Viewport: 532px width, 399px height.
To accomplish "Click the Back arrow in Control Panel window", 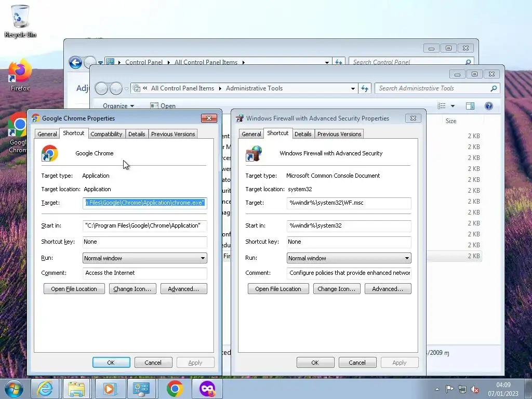I will tap(75, 62).
